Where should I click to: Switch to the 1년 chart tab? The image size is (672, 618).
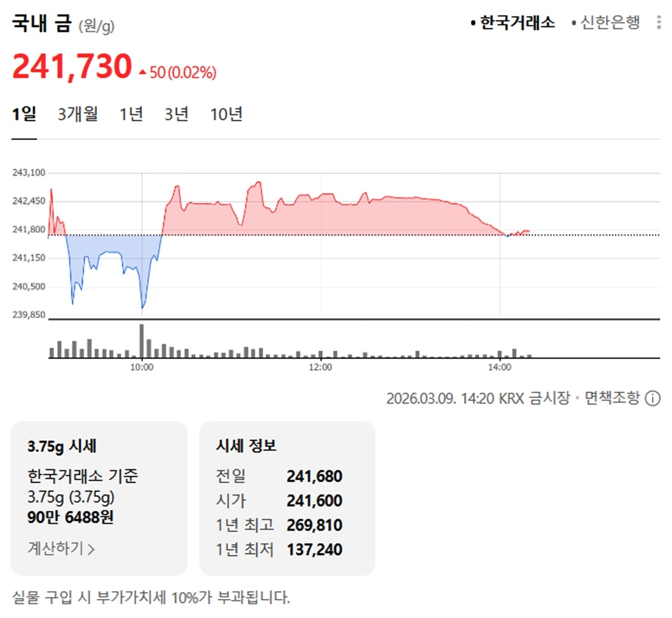point(131,114)
